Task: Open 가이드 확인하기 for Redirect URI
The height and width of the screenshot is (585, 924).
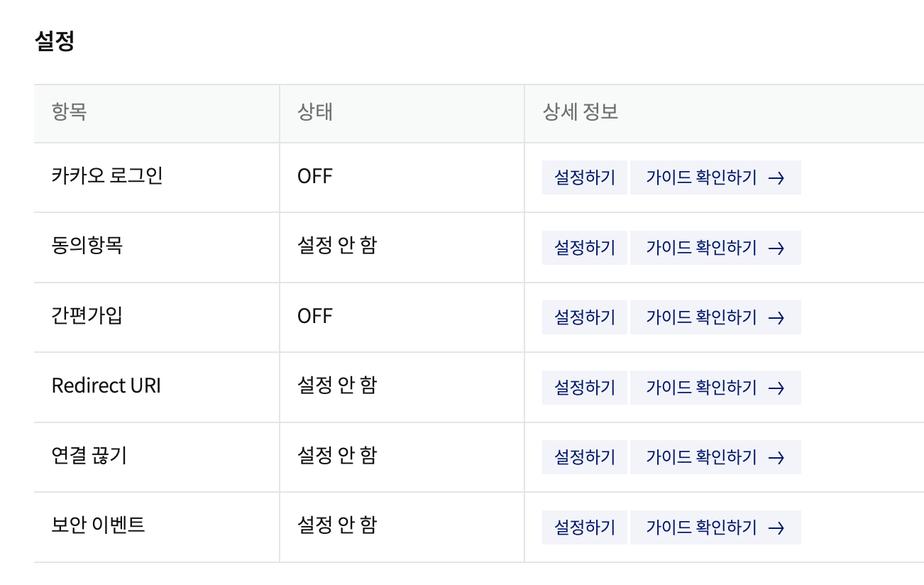Action: point(715,388)
